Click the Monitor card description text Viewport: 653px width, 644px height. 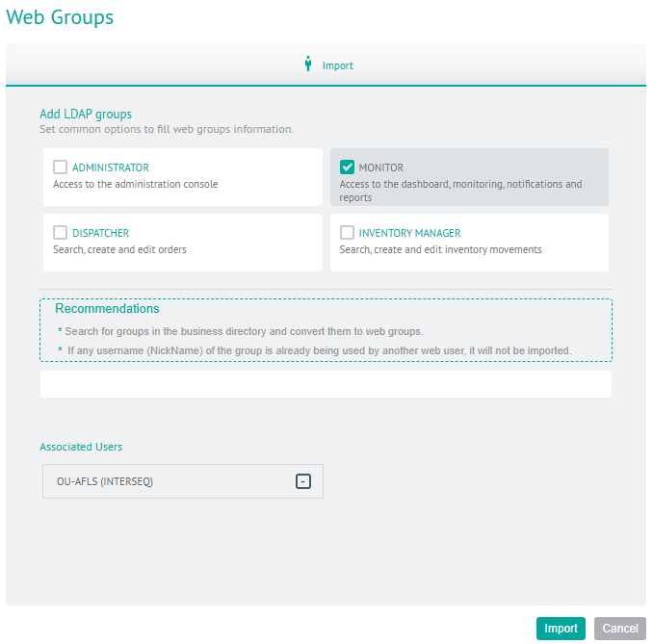(x=460, y=191)
